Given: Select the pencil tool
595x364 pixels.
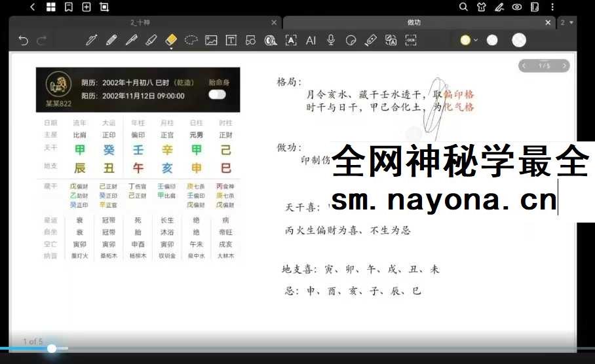Looking at the screenshot, I should (x=111, y=40).
